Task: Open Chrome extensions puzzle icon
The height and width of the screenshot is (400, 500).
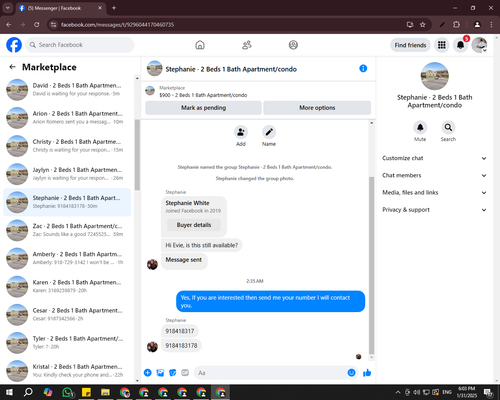Action: [456, 25]
